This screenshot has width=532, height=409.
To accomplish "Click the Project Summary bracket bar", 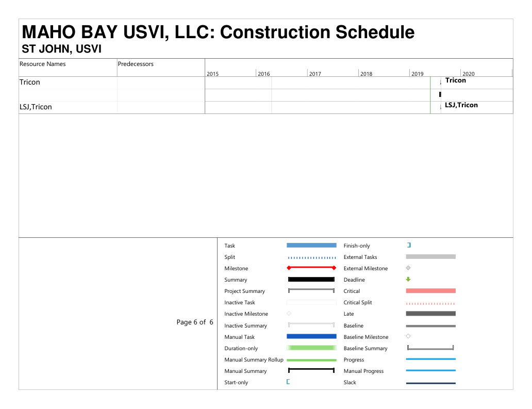I will coord(311,291).
